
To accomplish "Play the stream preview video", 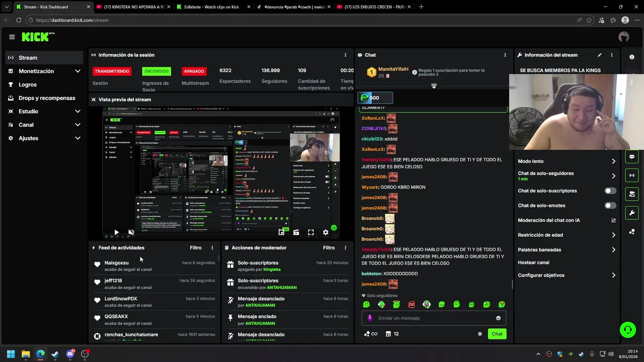I will pos(116,232).
